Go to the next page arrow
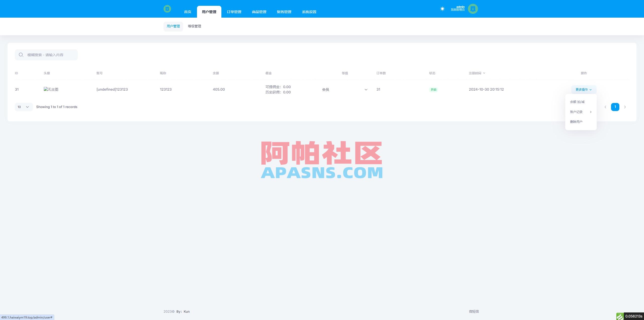The image size is (644, 320). (x=625, y=107)
